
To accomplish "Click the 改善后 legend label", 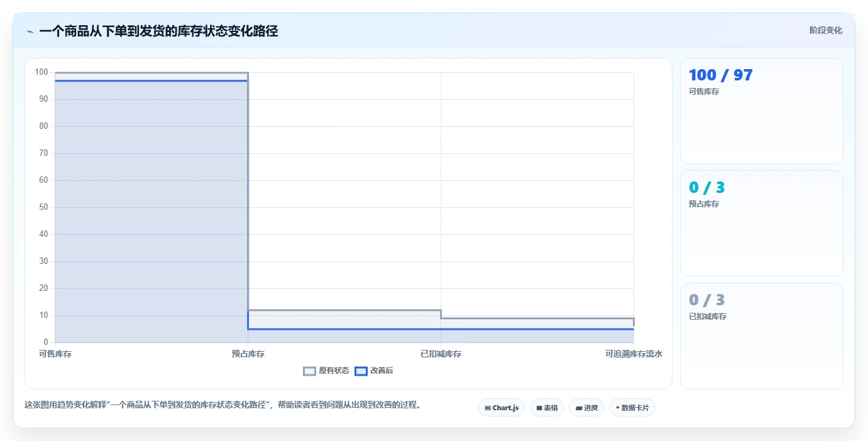I will [x=382, y=371].
